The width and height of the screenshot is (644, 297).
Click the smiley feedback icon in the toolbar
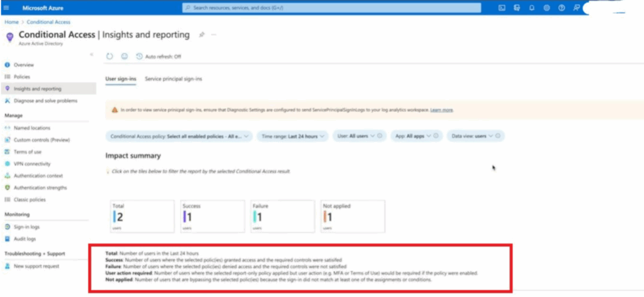point(125,57)
